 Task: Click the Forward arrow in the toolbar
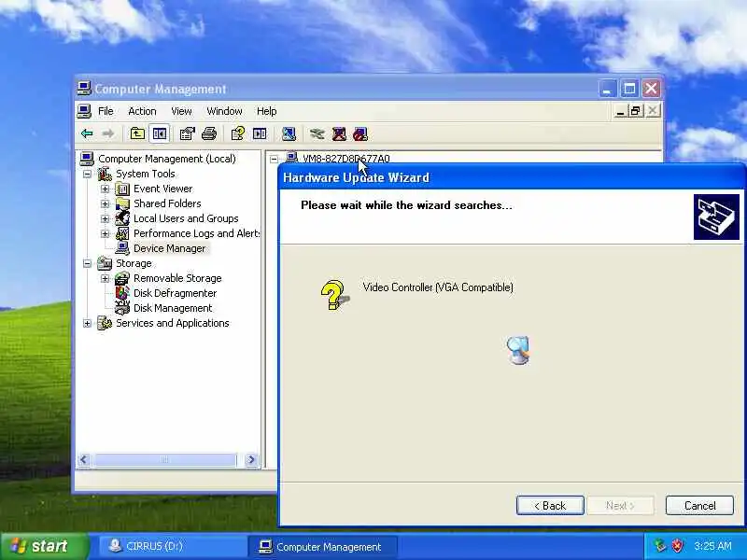pyautogui.click(x=108, y=133)
